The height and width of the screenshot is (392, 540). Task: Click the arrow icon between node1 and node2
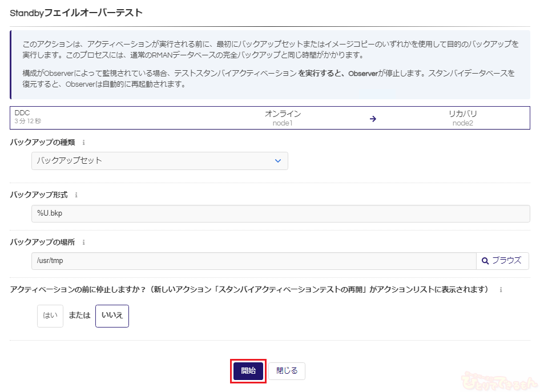[373, 119]
